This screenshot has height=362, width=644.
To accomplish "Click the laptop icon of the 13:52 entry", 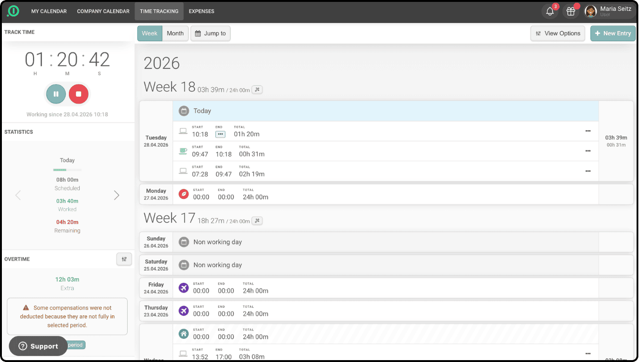I will [x=183, y=354].
